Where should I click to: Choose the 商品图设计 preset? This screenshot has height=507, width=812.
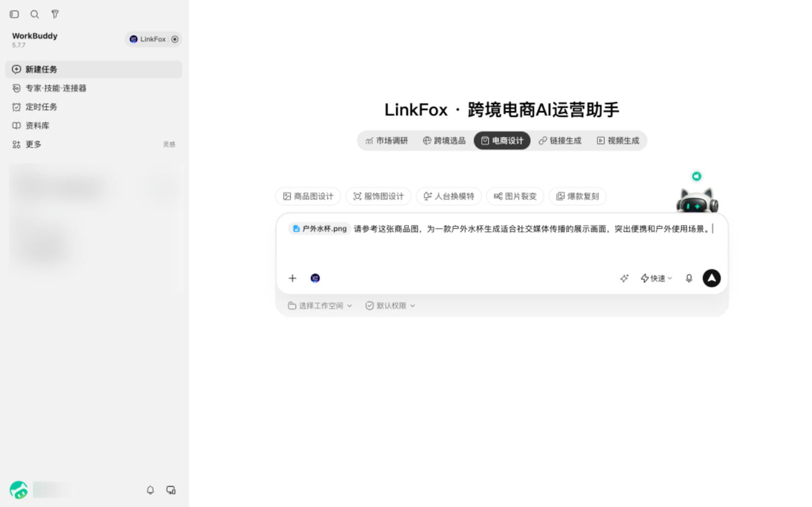click(308, 197)
